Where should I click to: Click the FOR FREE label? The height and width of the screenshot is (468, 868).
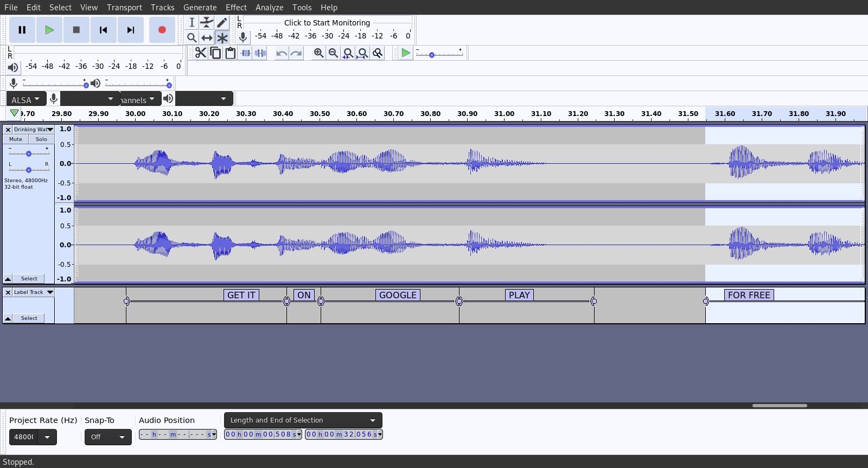click(749, 295)
